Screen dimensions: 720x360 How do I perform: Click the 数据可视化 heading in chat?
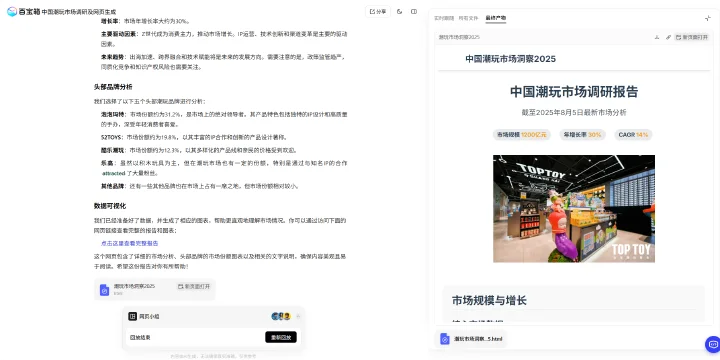pos(110,206)
